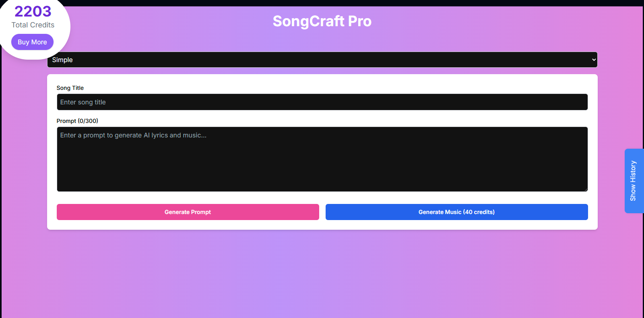The width and height of the screenshot is (644, 318).
Task: Open the Simple mode dropdown
Action: pos(322,60)
